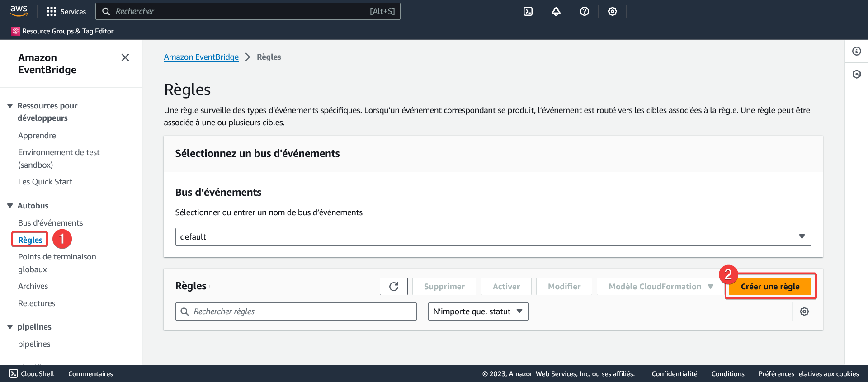Go to Bus d'événements
This screenshot has height=382, width=868.
pos(51,223)
